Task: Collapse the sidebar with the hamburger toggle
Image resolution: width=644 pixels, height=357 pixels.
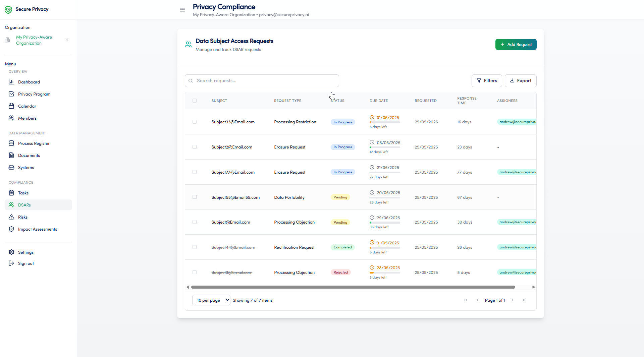Action: [182, 10]
